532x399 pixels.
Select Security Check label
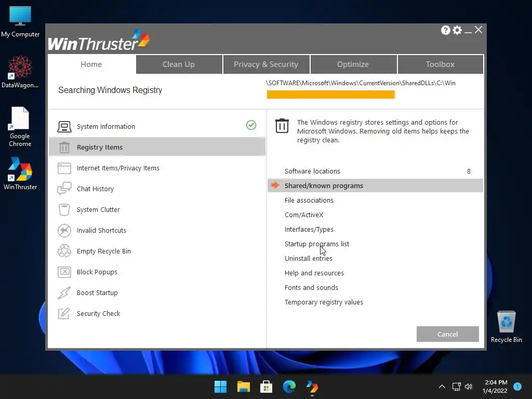point(98,313)
